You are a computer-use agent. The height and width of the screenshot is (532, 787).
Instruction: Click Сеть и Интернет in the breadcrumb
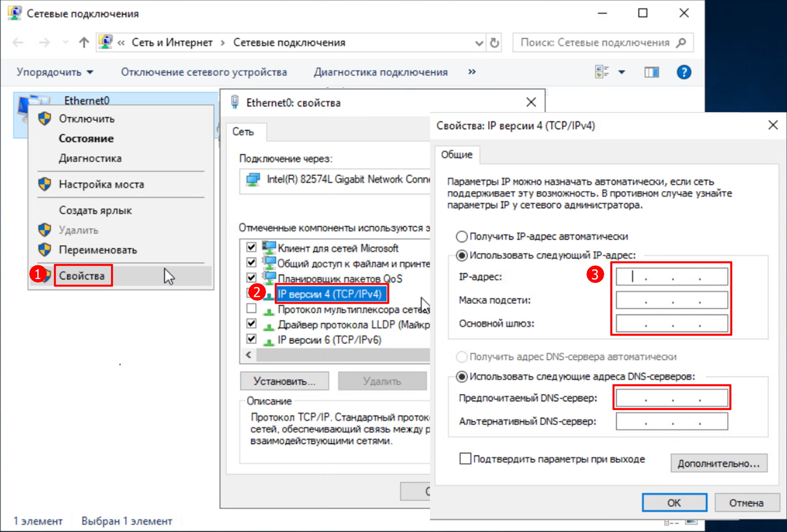pyautogui.click(x=172, y=42)
